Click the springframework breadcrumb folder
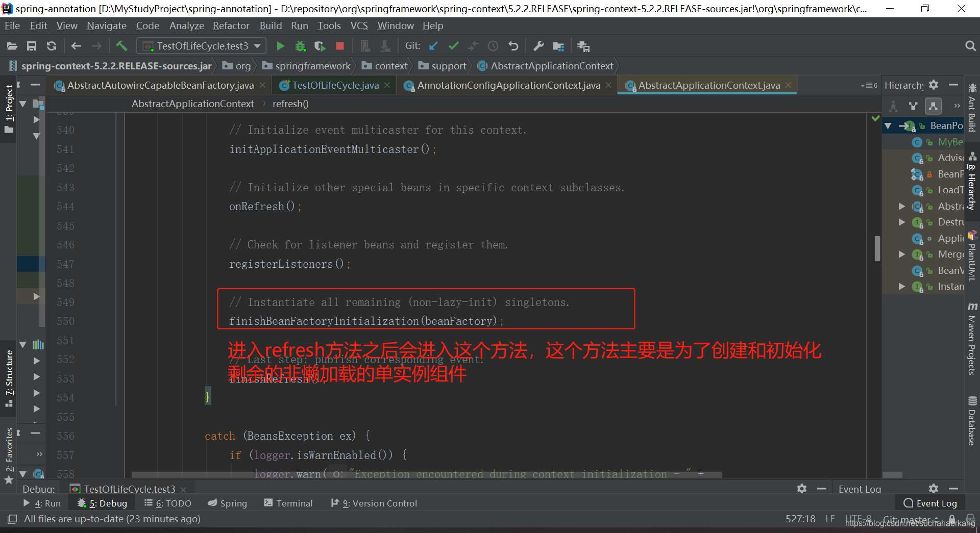This screenshot has width=980, height=533. coord(307,66)
